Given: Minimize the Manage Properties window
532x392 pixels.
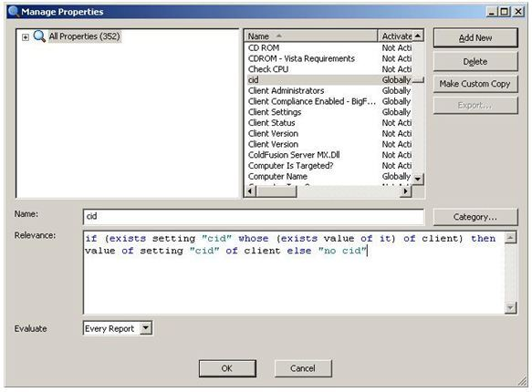Looking at the screenshot, I should coord(491,12).
